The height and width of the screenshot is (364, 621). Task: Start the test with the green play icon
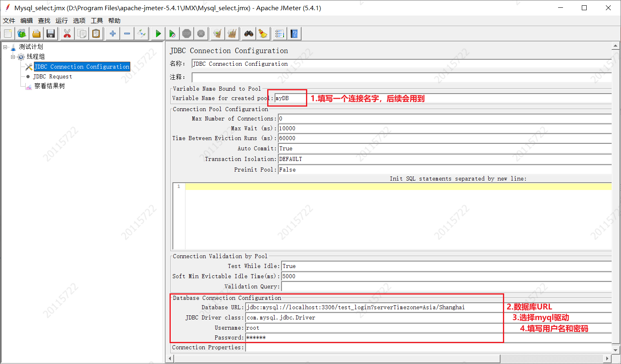[x=158, y=33]
